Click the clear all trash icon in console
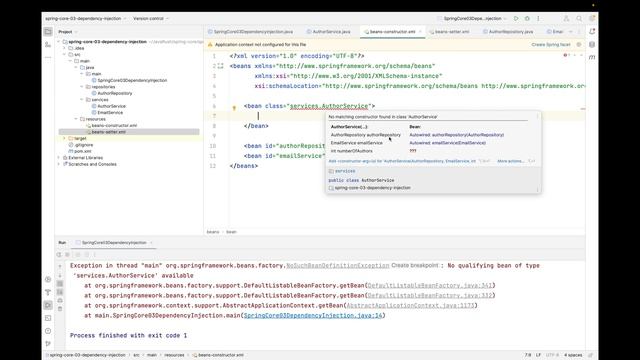This screenshot has height=360, width=640. 60,309
